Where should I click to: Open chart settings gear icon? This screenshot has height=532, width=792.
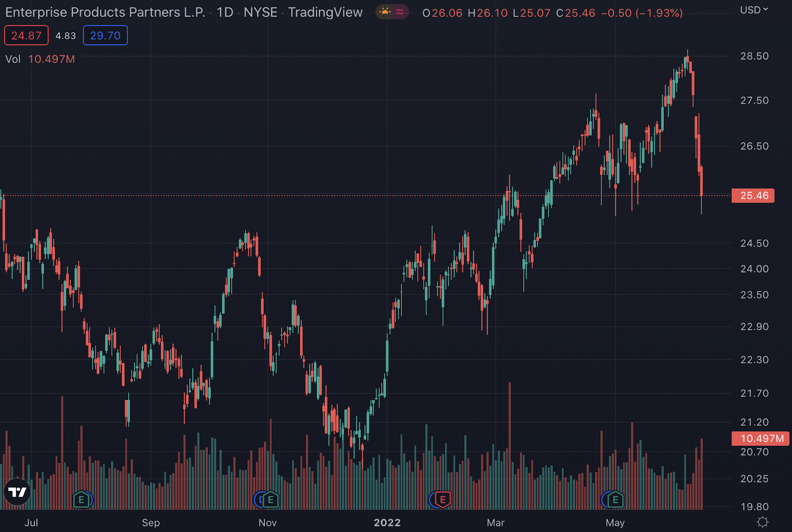pos(763,522)
